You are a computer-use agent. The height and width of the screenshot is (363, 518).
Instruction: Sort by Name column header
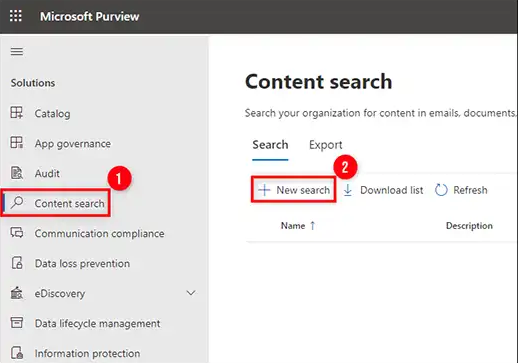[x=293, y=226]
